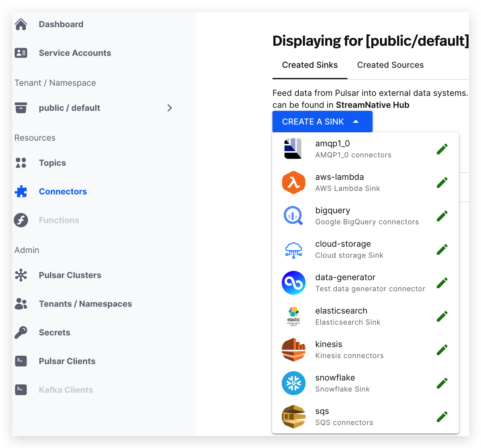Click the Pulsar Clients terminal icon
The width and height of the screenshot is (481, 448).
(21, 361)
